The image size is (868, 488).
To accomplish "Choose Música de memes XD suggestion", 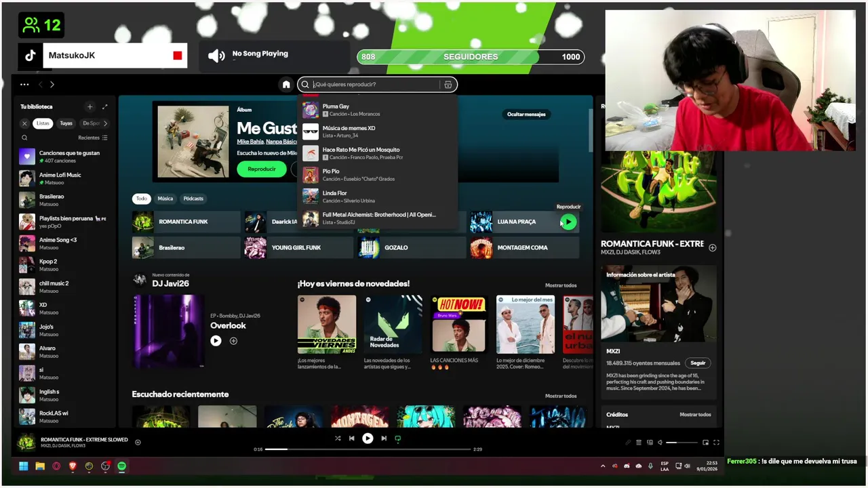I will 378,131.
